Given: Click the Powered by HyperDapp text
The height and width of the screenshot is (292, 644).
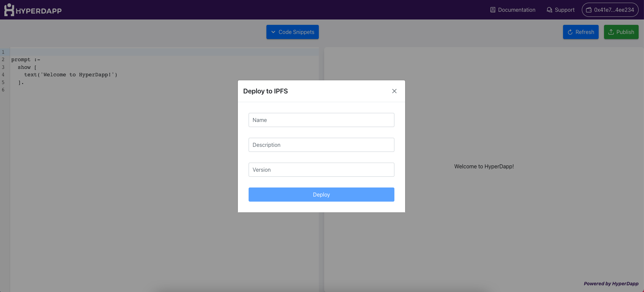Looking at the screenshot, I should click(x=611, y=284).
